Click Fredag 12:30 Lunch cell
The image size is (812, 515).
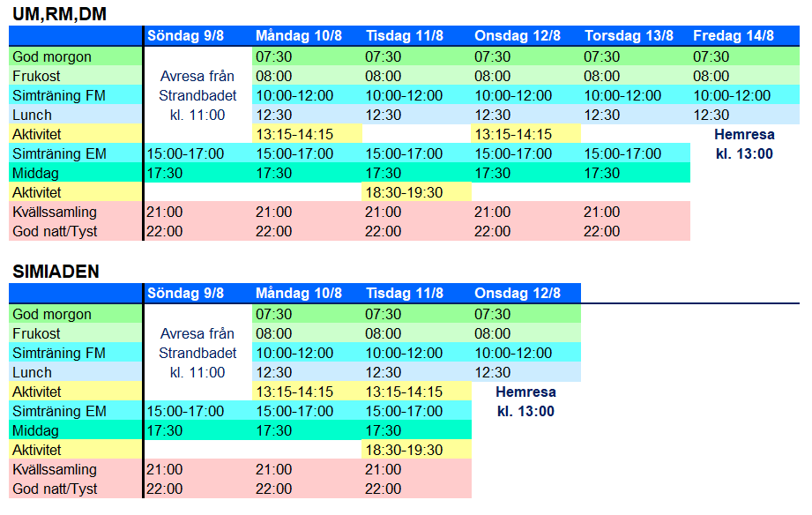pos(711,115)
